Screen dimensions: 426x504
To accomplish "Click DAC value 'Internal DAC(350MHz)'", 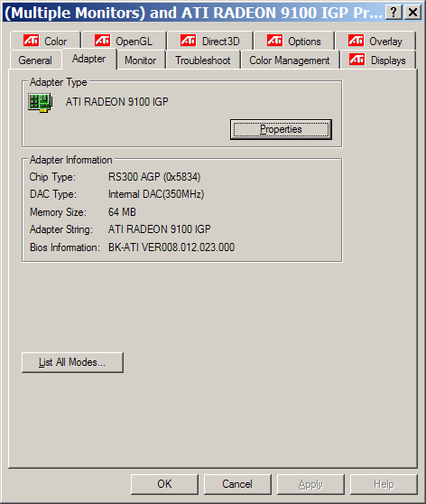I will pyautogui.click(x=156, y=194).
